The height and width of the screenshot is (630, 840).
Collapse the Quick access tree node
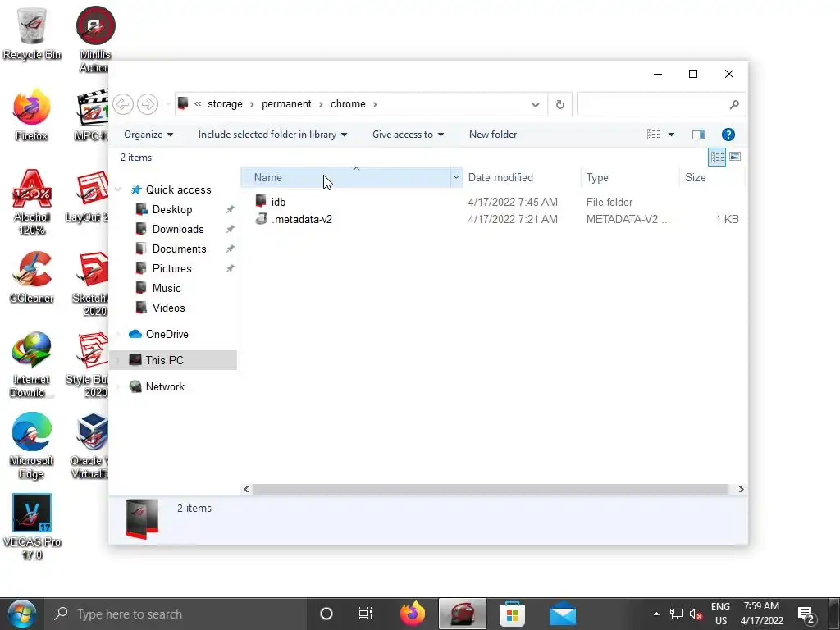coord(118,189)
